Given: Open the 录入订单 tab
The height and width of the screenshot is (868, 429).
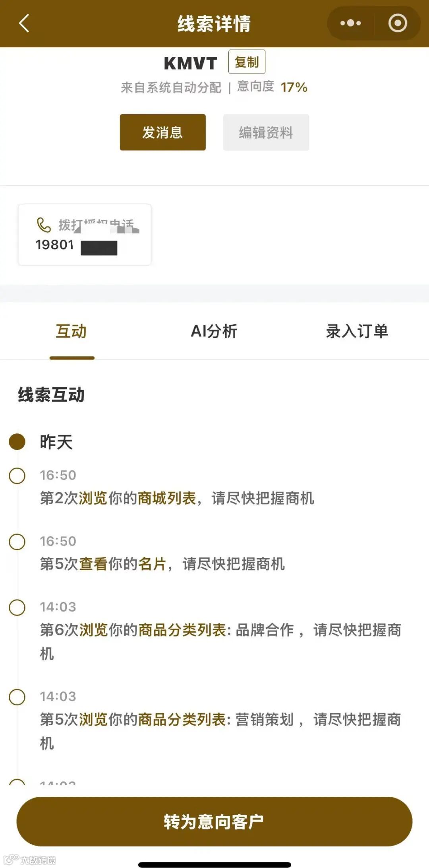Looking at the screenshot, I should point(357,331).
